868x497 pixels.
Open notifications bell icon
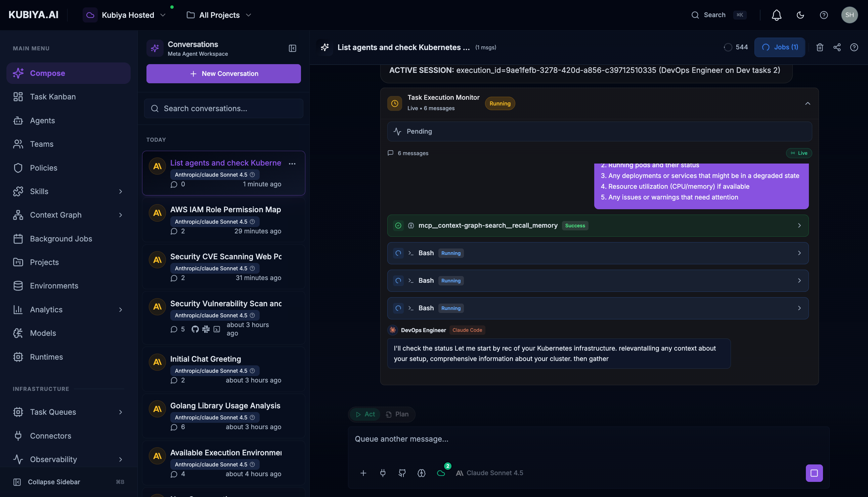[776, 15]
